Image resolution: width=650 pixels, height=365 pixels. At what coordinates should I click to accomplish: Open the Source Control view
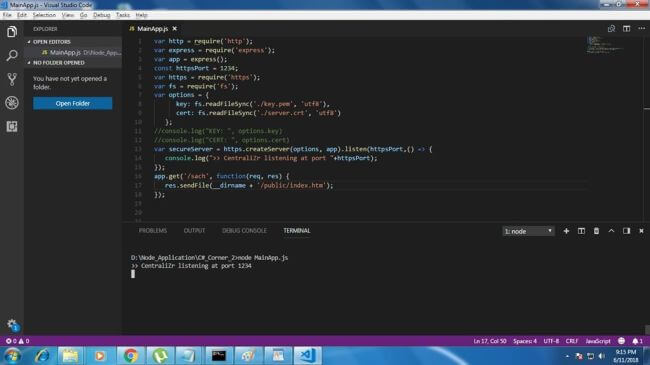click(12, 79)
